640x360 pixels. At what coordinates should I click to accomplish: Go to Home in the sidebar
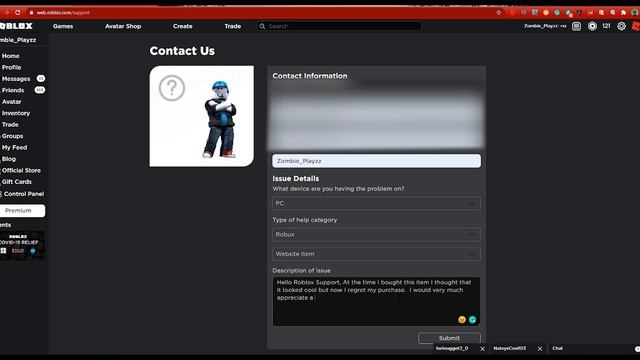[x=11, y=56]
